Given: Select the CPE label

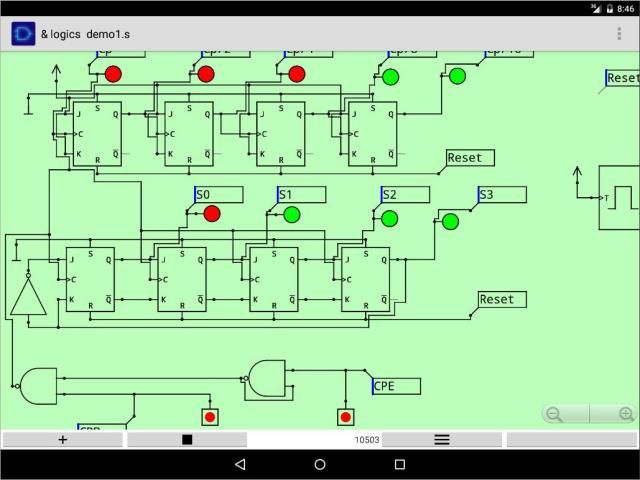Looking at the screenshot, I should (396, 386).
